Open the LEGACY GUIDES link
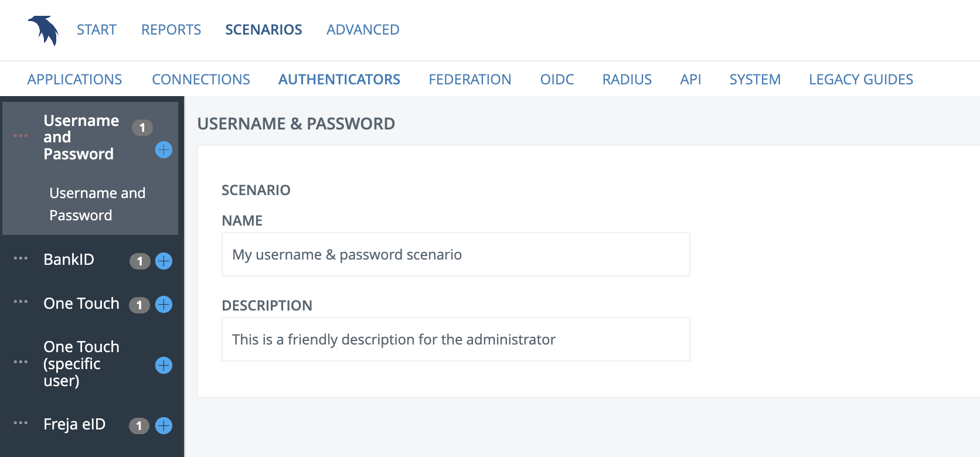 click(x=860, y=80)
